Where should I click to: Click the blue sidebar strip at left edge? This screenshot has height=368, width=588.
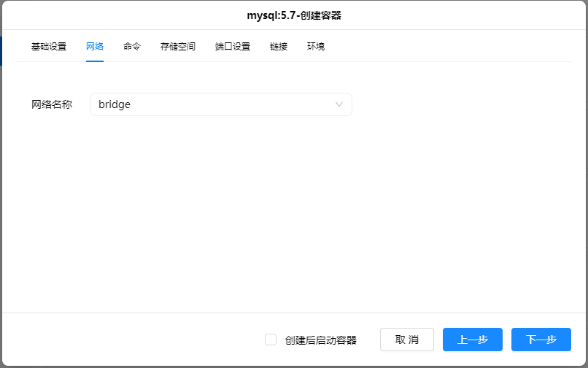point(1,51)
